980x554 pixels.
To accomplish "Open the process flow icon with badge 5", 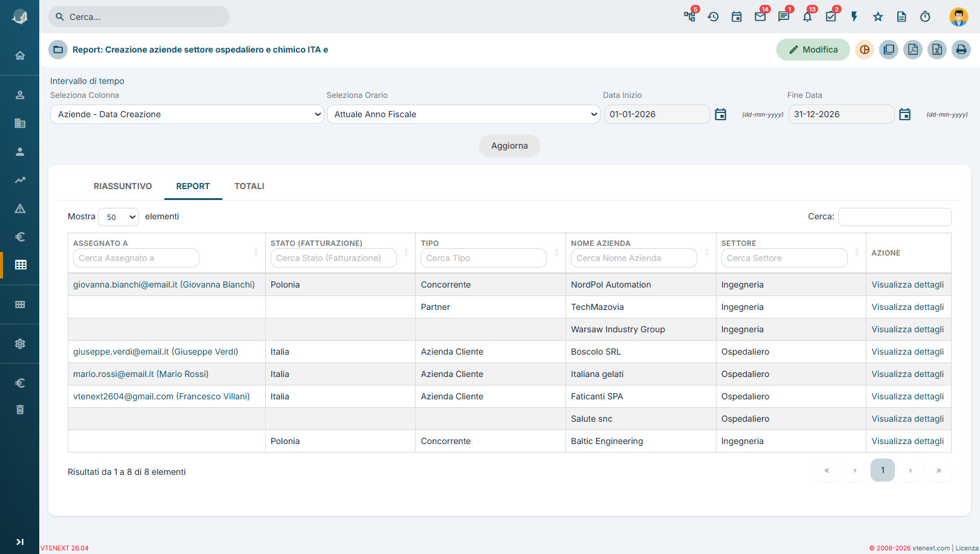I will 689,16.
